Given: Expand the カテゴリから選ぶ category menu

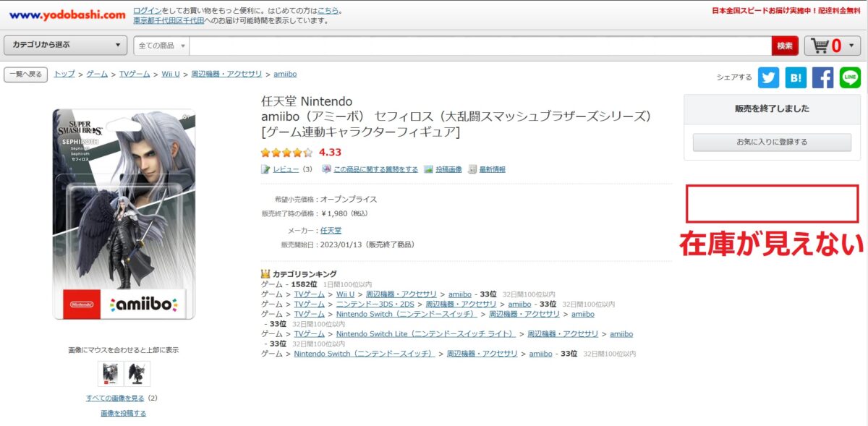Looking at the screenshot, I should 66,45.
